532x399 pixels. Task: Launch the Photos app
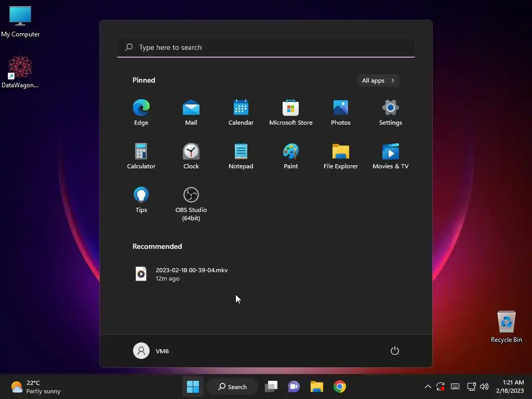coord(341,112)
